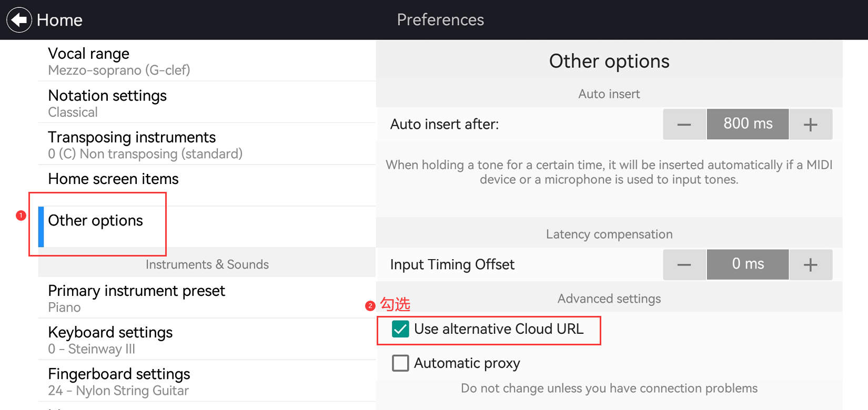Click the Use alternative Cloud URL label
Screen dimensions: 868x410
point(498,329)
